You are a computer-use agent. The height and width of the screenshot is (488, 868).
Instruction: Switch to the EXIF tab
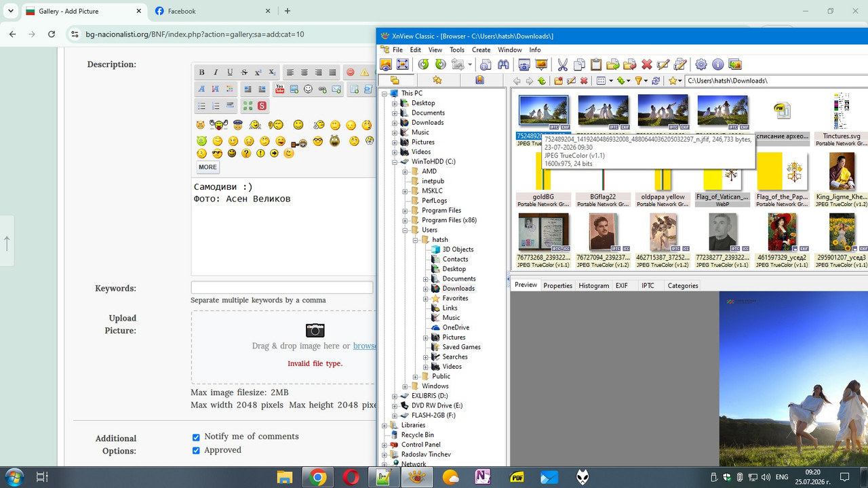click(621, 285)
